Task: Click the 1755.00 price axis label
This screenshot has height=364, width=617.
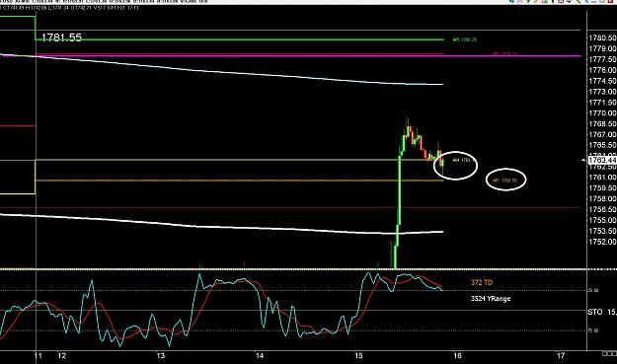Action: tap(602, 220)
